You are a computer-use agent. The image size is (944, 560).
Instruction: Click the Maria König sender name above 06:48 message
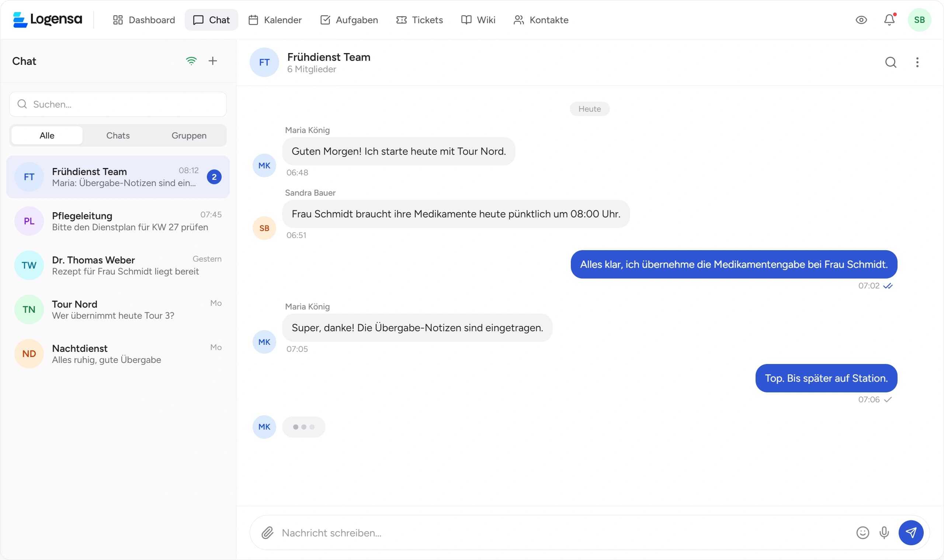(x=308, y=130)
